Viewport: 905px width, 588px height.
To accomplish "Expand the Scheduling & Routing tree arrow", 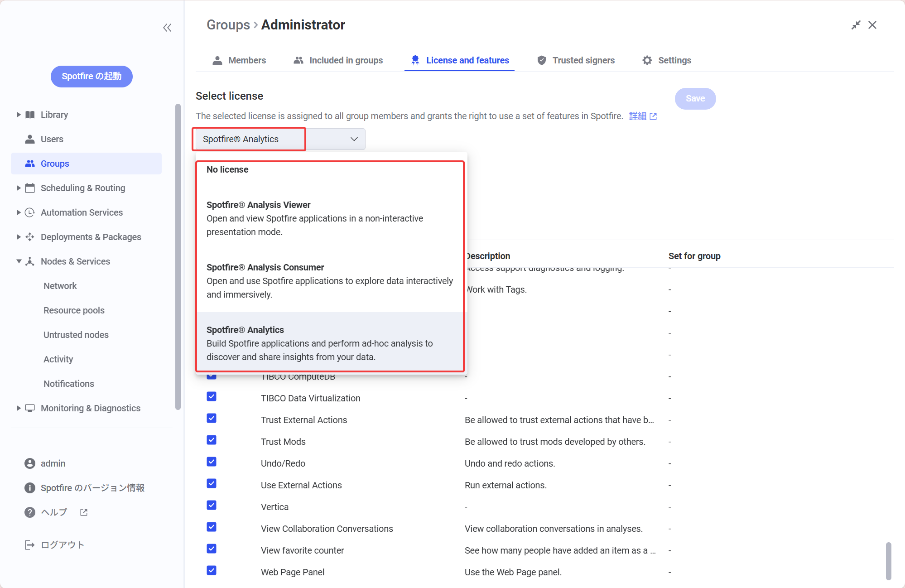I will pos(19,188).
